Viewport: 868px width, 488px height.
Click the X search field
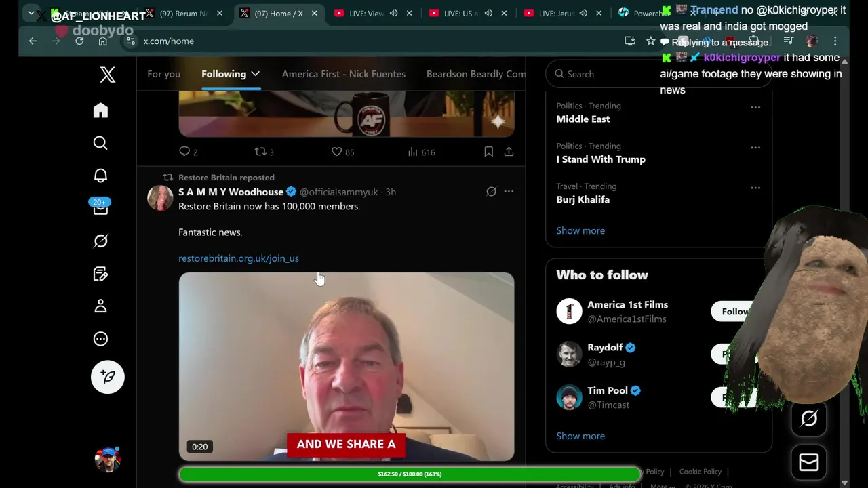point(658,74)
